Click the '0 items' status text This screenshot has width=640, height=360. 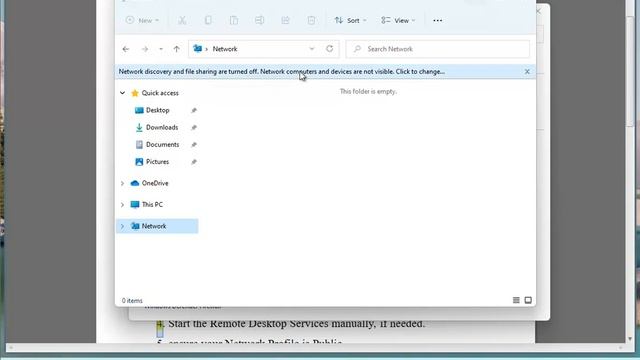(x=132, y=301)
